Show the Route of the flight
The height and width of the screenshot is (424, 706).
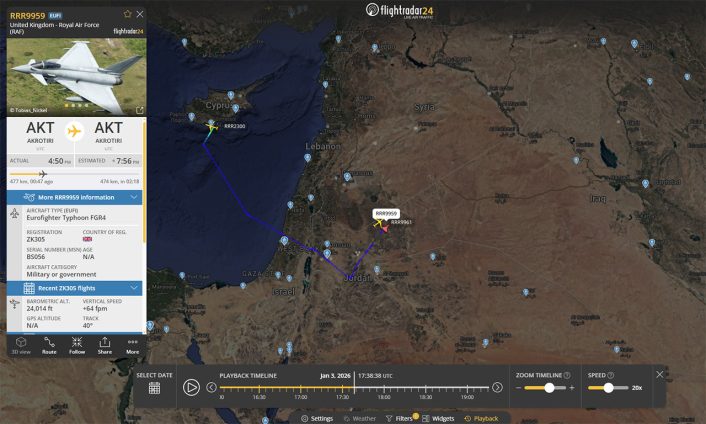[49, 346]
